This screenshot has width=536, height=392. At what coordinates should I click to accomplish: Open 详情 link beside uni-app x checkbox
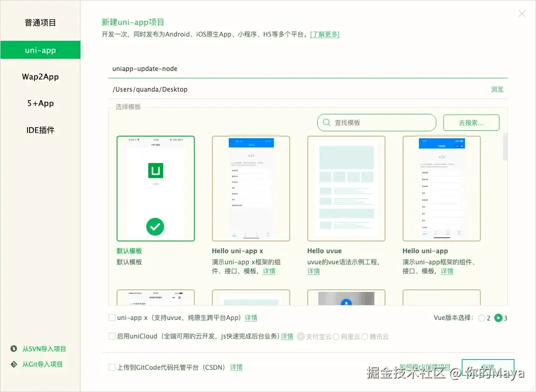tap(251, 317)
